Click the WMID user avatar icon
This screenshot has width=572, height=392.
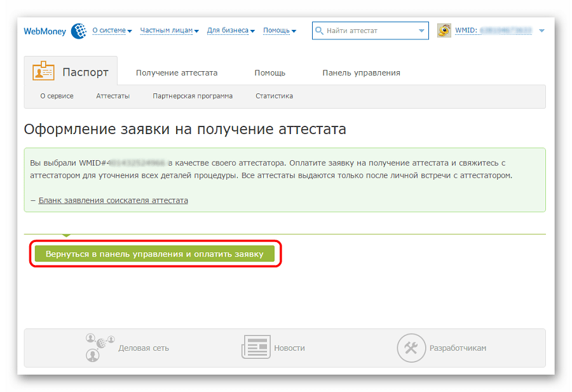click(x=444, y=30)
